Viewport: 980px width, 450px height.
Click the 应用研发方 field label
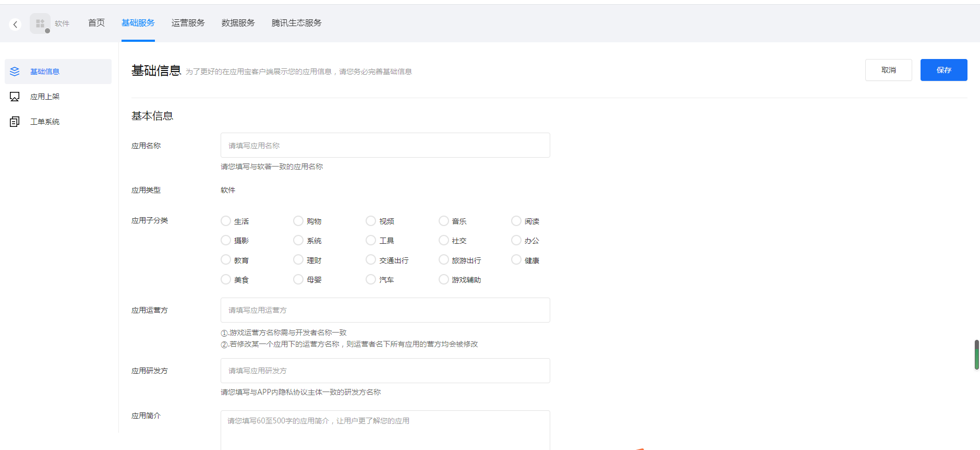coord(150,371)
